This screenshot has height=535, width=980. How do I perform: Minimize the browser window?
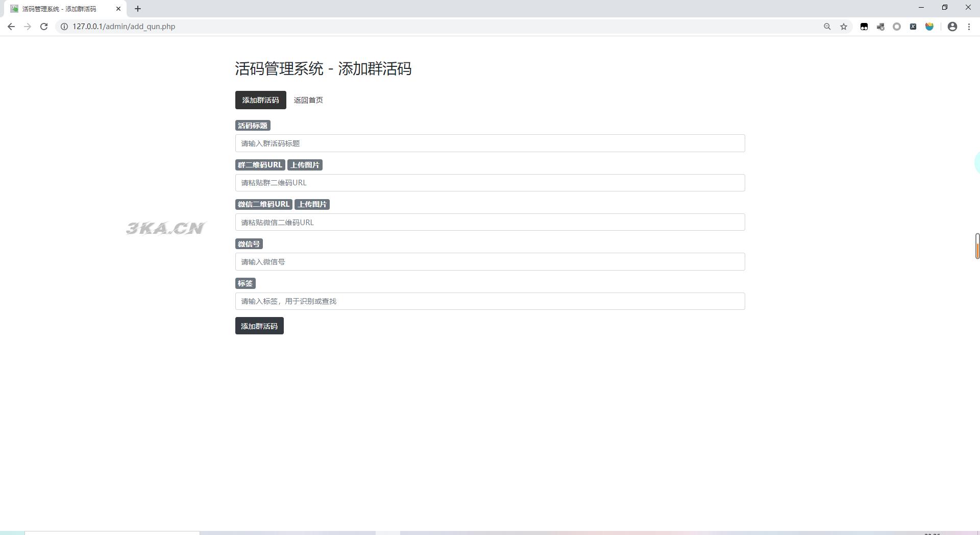click(921, 7)
